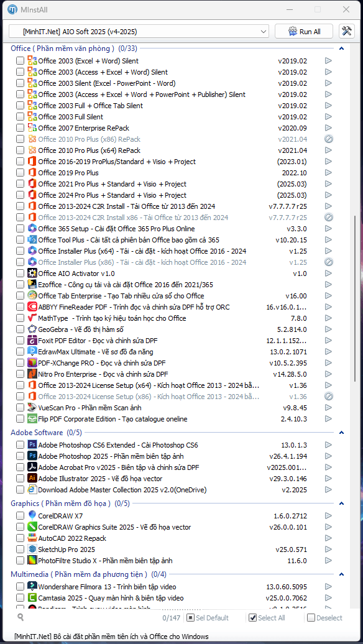Screen dimensions: 363x644
Task: Click the play arrow for AutoCAD 2022 Repack
Action: point(328,538)
